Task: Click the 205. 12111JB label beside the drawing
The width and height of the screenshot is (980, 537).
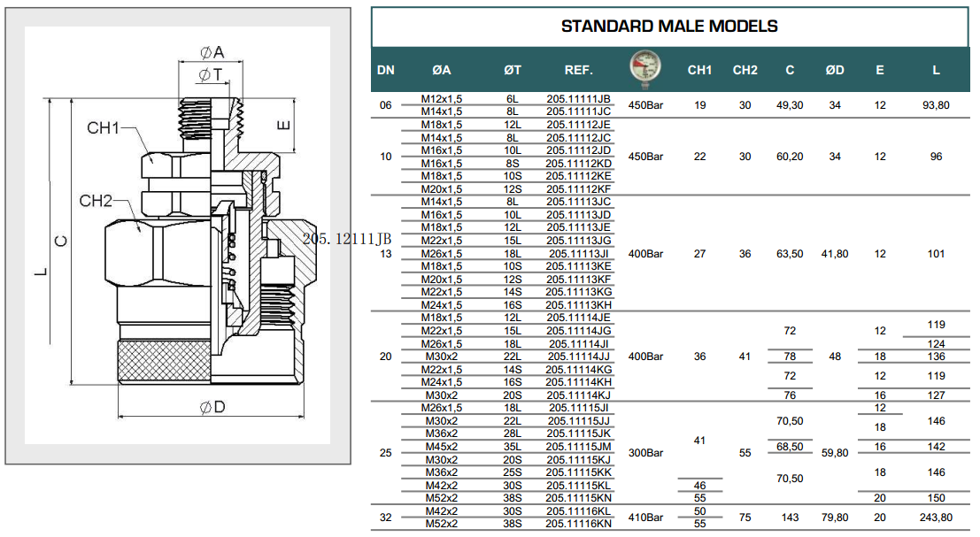Action: [346, 239]
